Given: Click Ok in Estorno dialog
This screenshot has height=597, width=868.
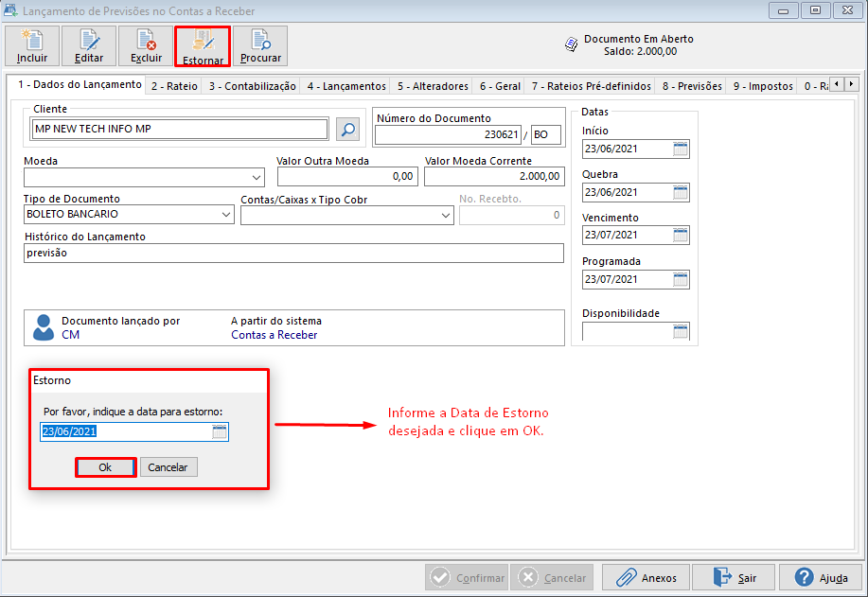Looking at the screenshot, I should (105, 467).
